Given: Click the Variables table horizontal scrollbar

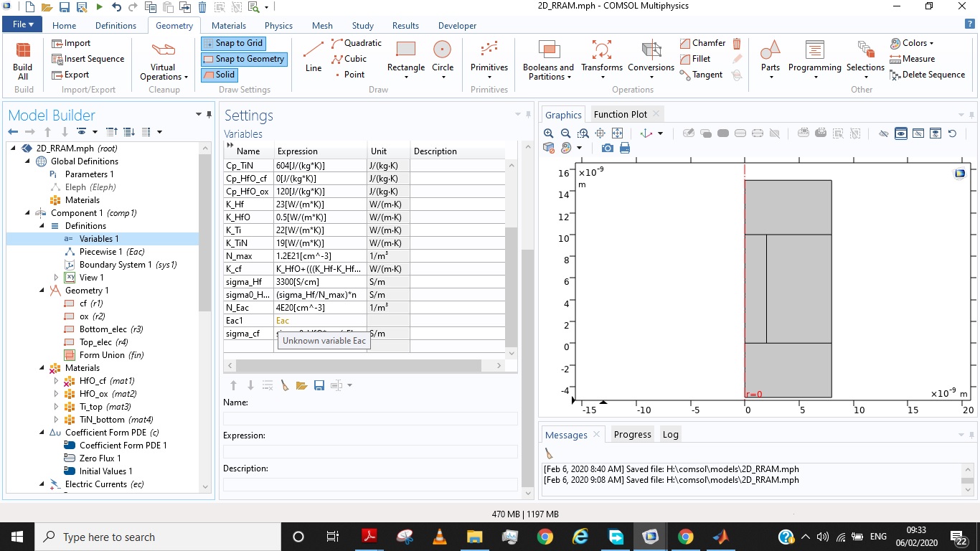Looking at the screenshot, I should (x=359, y=365).
